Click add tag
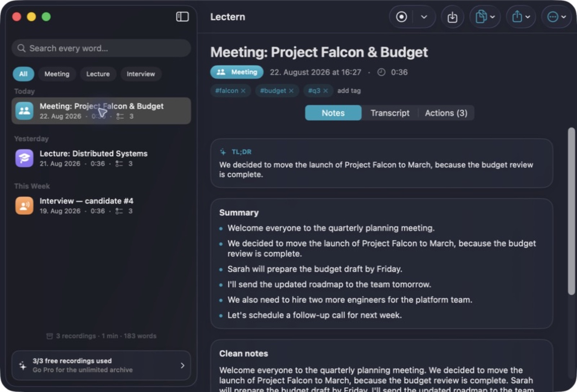577x392 pixels. (x=349, y=91)
